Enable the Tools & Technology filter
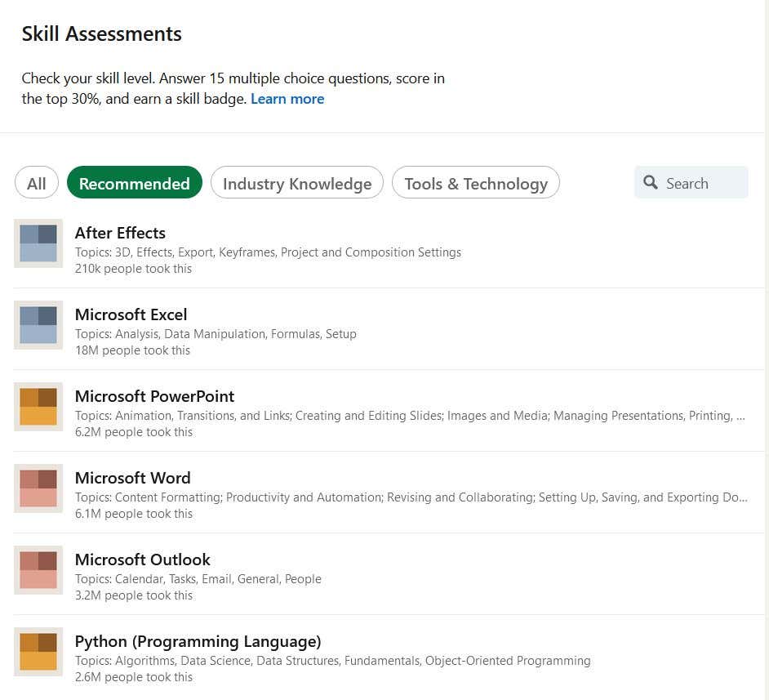769x700 pixels. pyautogui.click(x=476, y=183)
